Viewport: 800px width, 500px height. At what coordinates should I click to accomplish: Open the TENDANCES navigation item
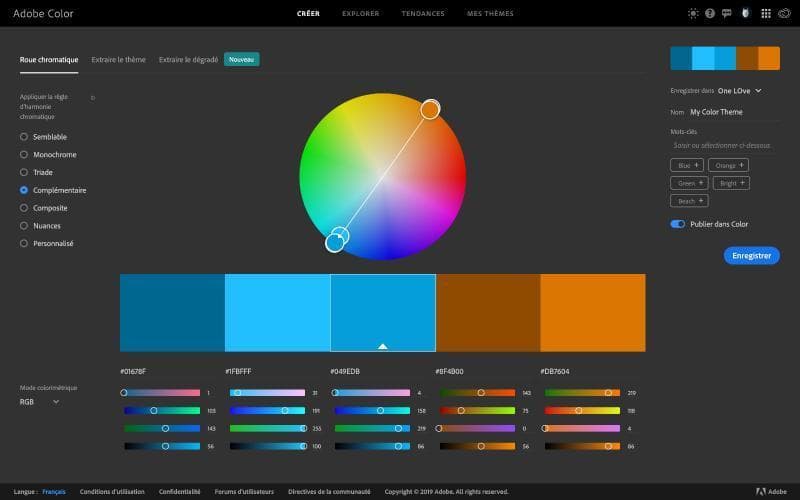coord(423,14)
